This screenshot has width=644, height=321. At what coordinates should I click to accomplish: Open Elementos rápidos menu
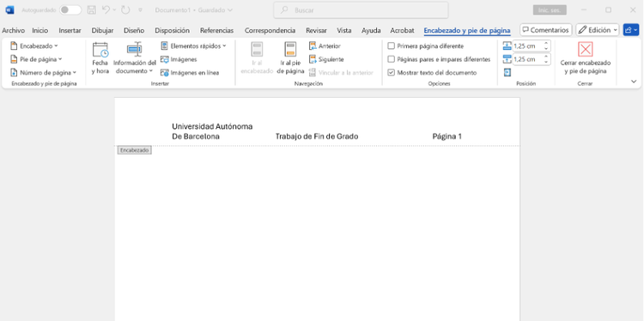pos(193,46)
